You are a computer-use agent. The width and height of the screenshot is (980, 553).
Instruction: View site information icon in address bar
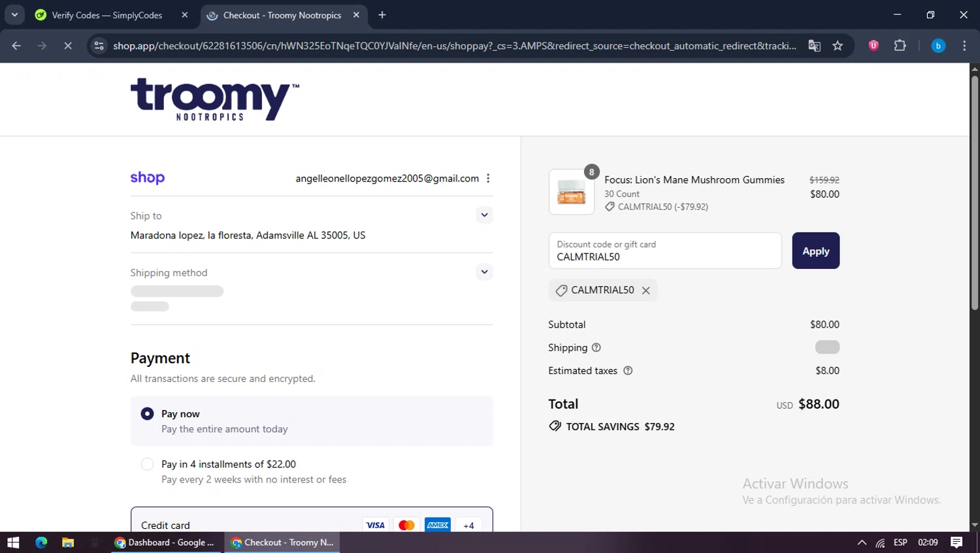tap(99, 46)
